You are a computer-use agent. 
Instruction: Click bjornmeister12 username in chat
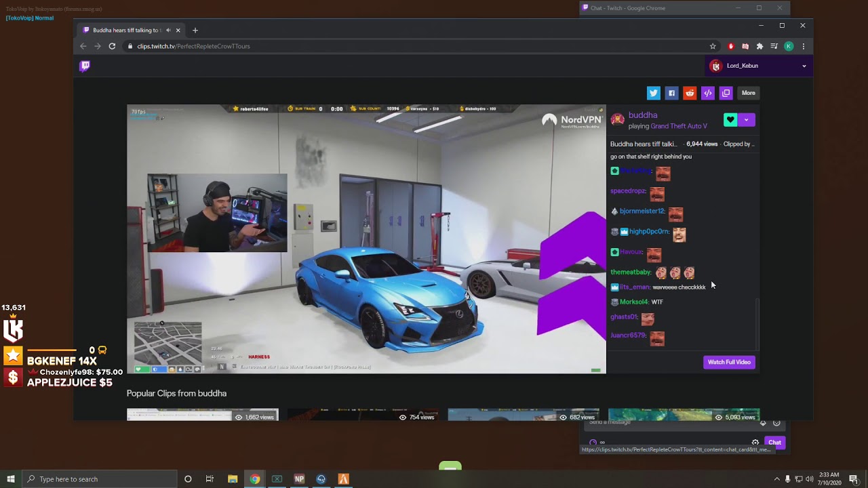point(642,211)
